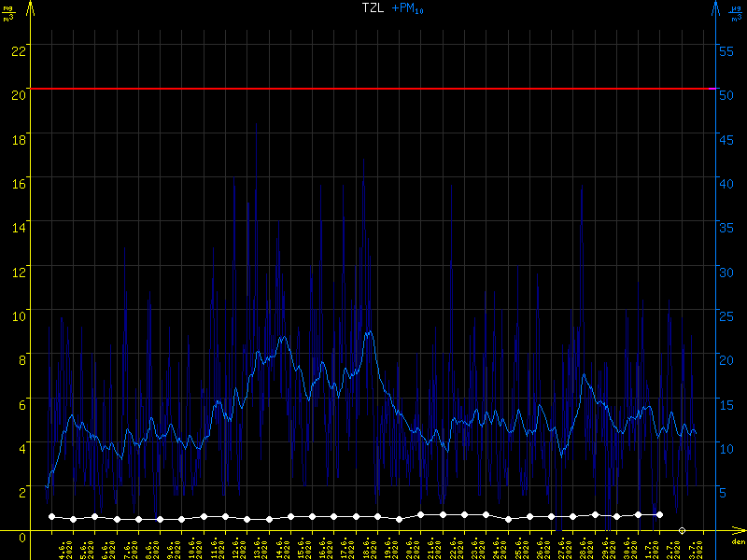Viewport: 747px width, 560px height.
Task: Click the yellow mg/m³ unit label
Action: [8, 11]
